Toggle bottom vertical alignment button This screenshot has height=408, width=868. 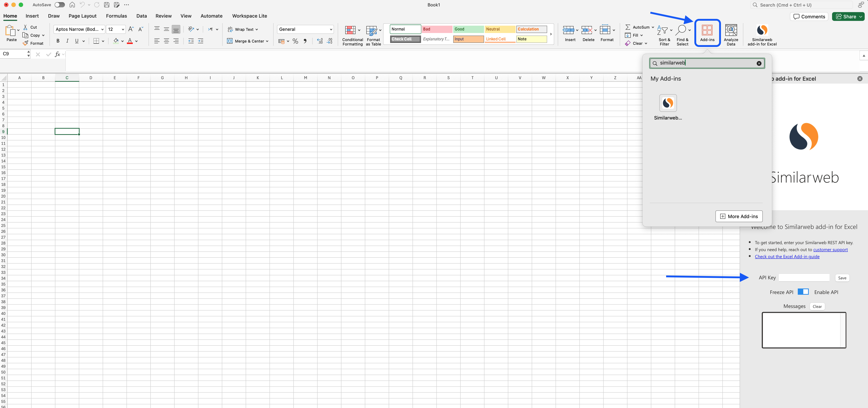tap(176, 29)
